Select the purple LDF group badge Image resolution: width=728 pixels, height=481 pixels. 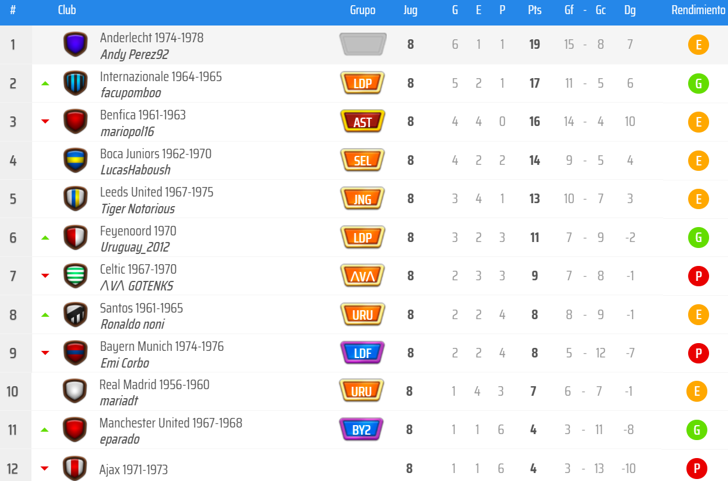click(363, 353)
